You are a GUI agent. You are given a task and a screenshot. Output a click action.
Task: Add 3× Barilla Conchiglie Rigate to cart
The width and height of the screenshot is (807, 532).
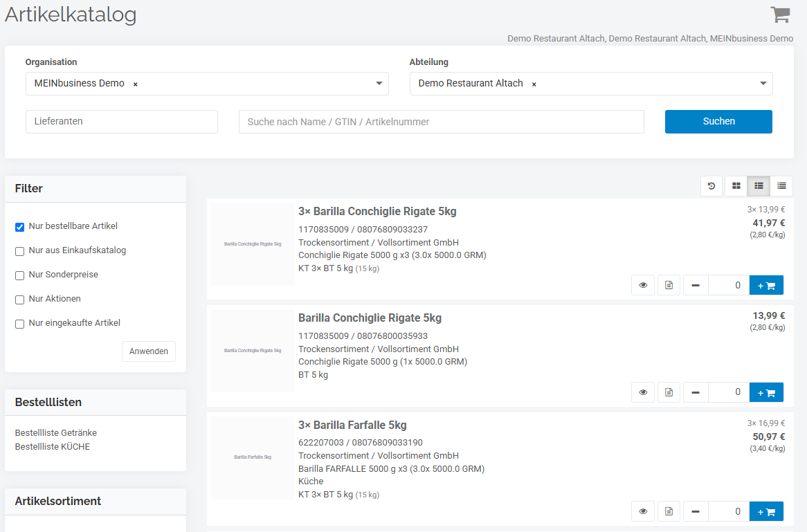coord(766,285)
